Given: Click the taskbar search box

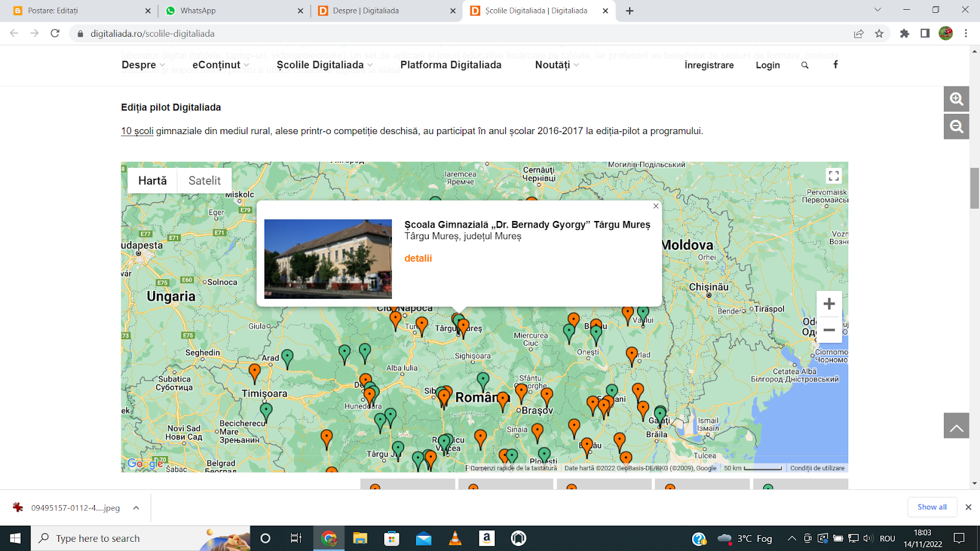Looking at the screenshot, I should [140, 538].
